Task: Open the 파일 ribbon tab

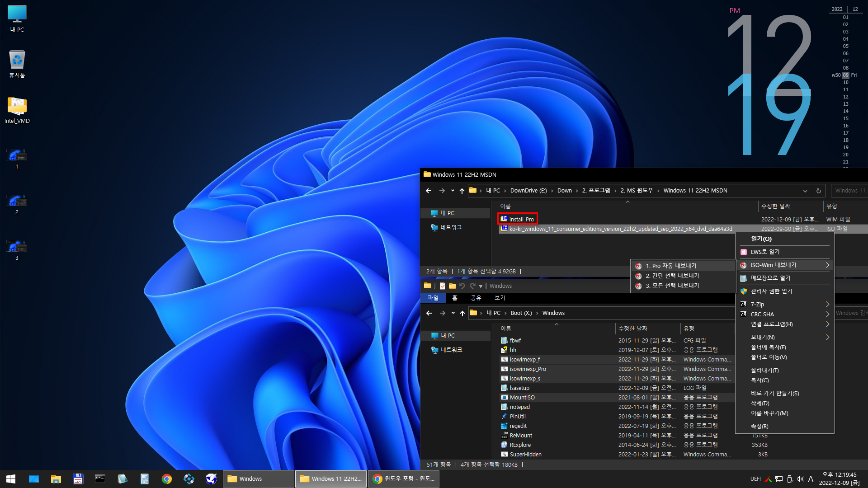Action: (433, 298)
